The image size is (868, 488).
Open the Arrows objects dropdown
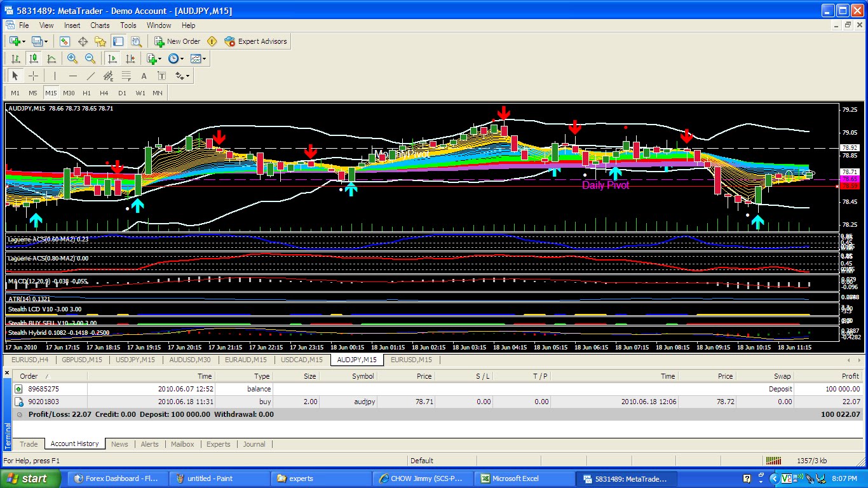pyautogui.click(x=182, y=76)
